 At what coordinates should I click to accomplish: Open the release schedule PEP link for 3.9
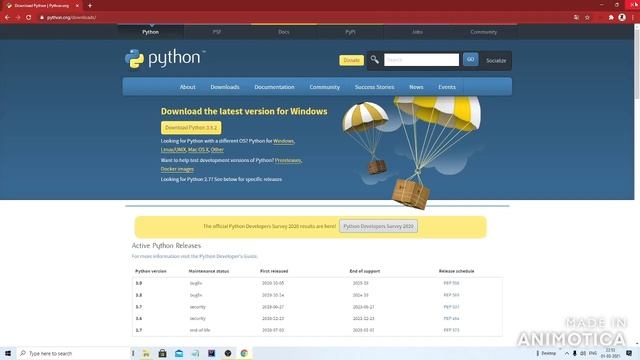451,283
